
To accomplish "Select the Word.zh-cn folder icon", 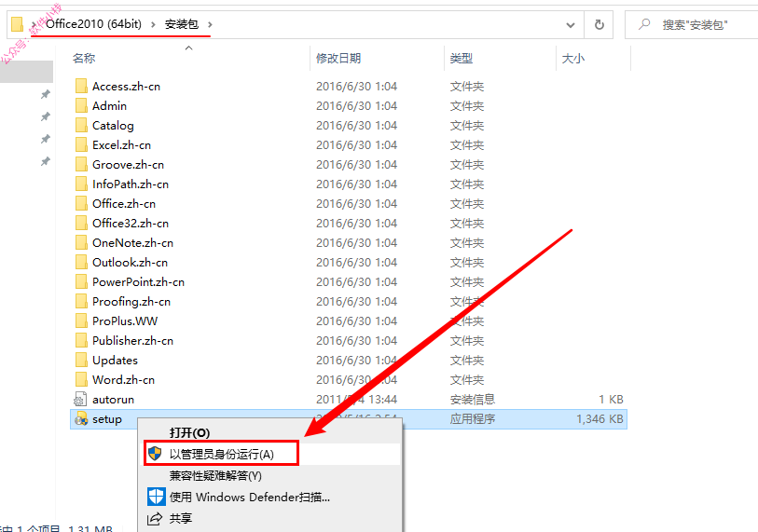I will point(81,380).
